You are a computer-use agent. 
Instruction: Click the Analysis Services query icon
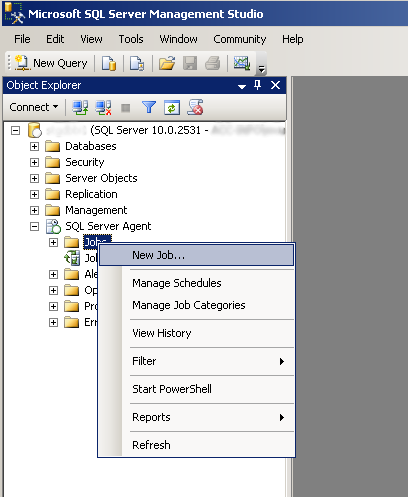point(137,63)
